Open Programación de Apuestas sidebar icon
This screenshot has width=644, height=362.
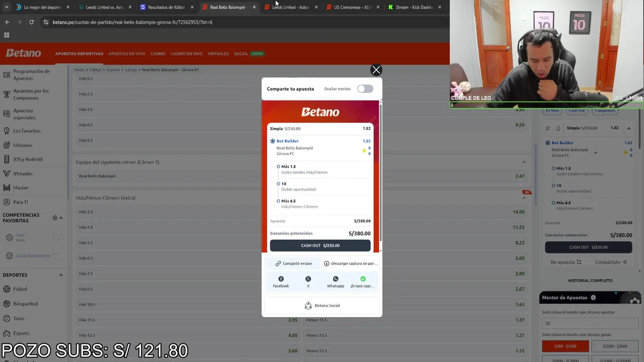tap(7, 75)
